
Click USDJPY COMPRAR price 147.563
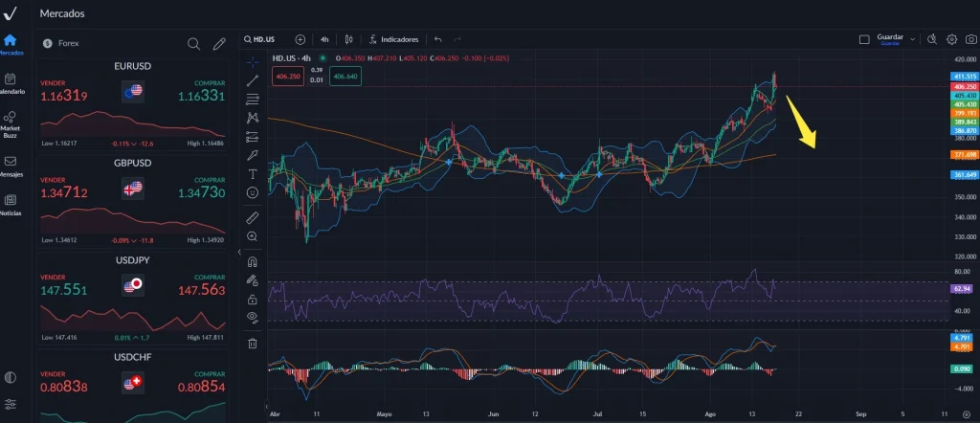click(201, 290)
